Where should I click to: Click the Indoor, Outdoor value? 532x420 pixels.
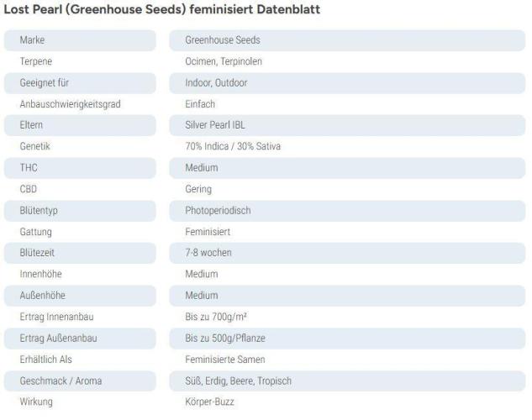216,83
